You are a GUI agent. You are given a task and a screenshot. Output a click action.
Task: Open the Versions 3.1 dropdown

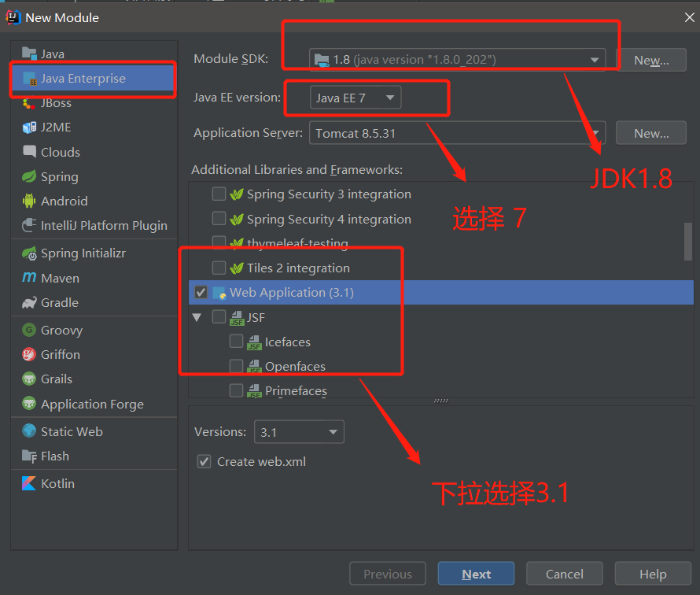click(299, 431)
